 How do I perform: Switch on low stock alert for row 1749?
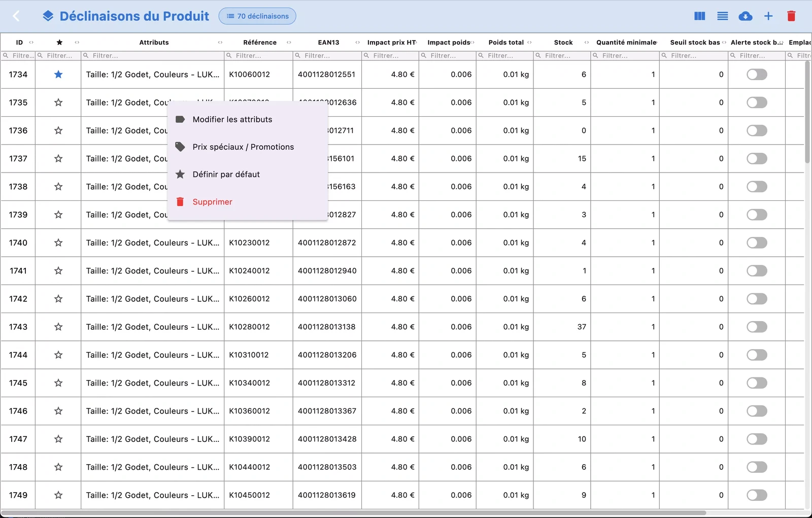(x=756, y=495)
